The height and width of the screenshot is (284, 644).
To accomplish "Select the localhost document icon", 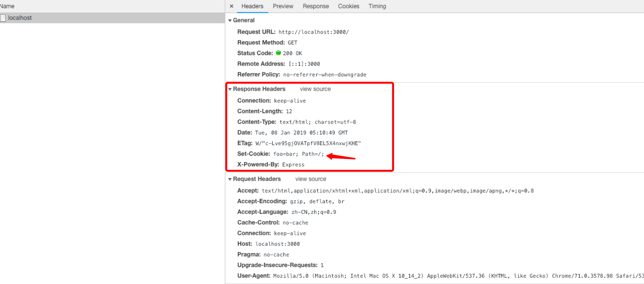I will pos(3,18).
